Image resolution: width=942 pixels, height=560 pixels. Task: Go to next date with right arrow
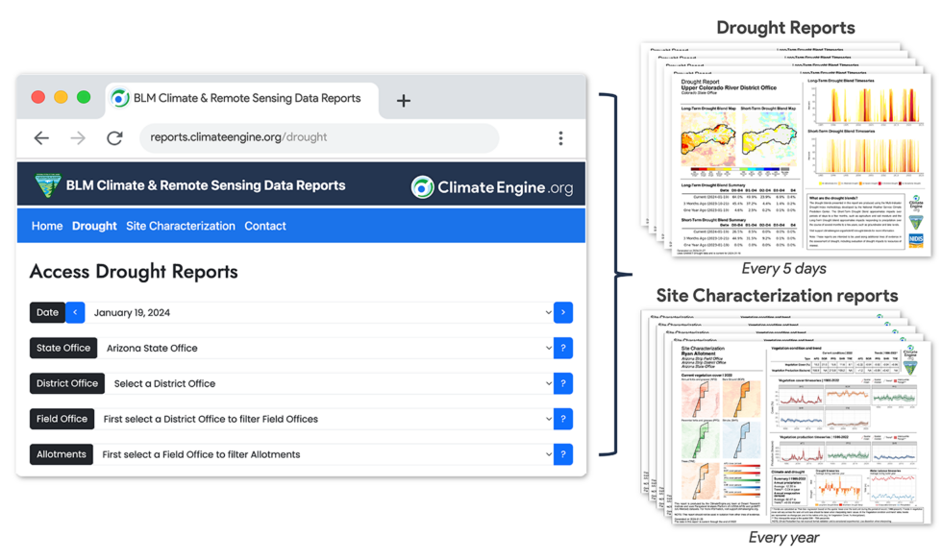click(x=563, y=312)
